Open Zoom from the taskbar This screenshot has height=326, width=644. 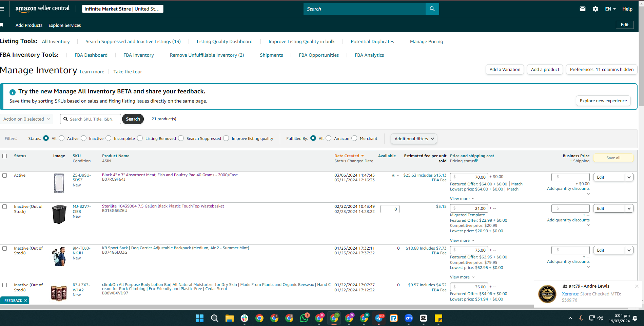click(409, 318)
